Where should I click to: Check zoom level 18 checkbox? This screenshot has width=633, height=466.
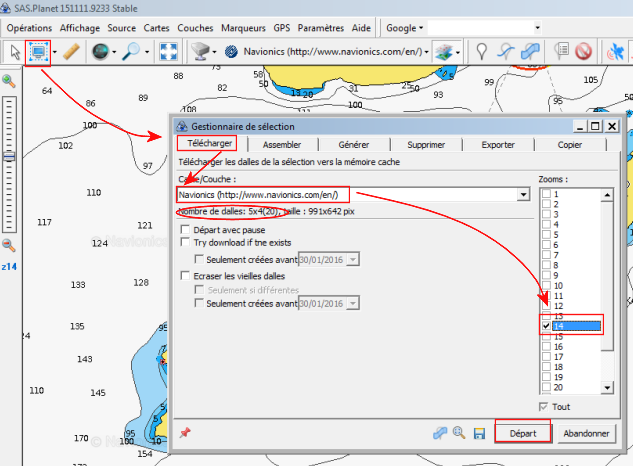546,366
